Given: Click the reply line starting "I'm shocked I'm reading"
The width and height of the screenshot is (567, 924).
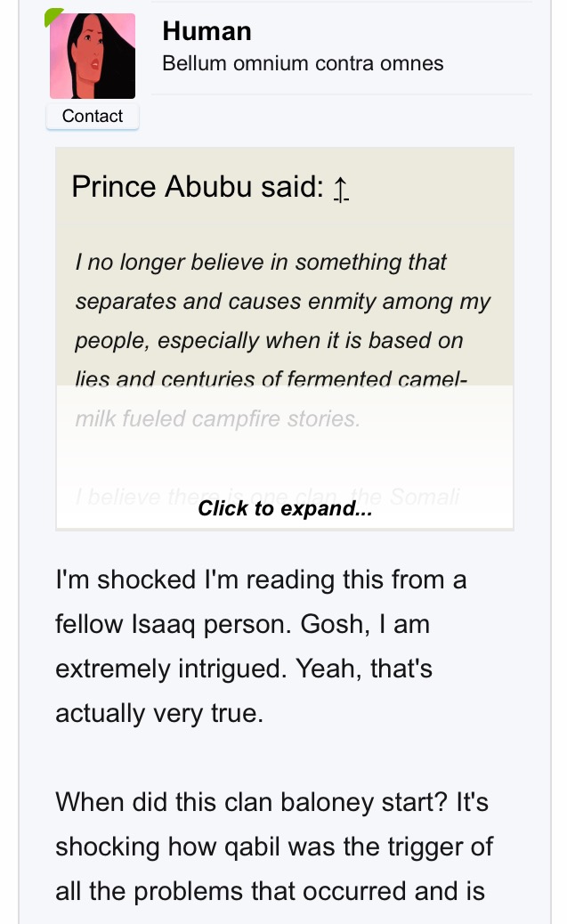Looking at the screenshot, I should [x=261, y=580].
